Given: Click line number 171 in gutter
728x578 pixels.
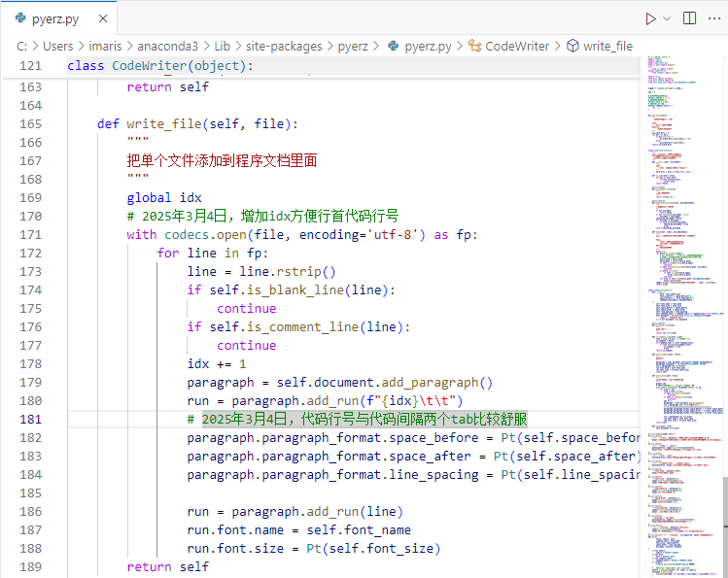Looking at the screenshot, I should 31,235.
